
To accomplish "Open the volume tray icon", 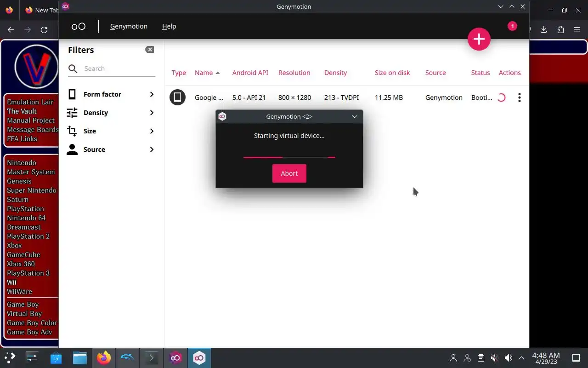I will tap(508, 358).
